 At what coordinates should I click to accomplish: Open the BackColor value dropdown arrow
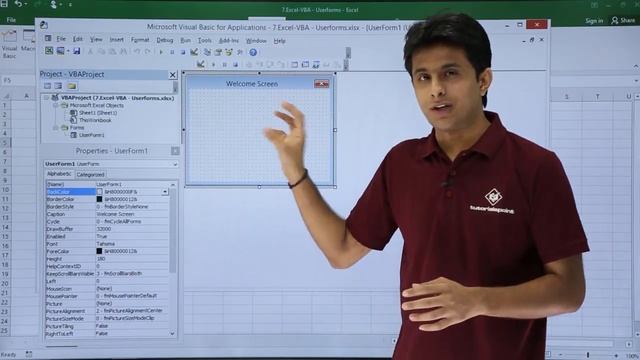pos(165,191)
